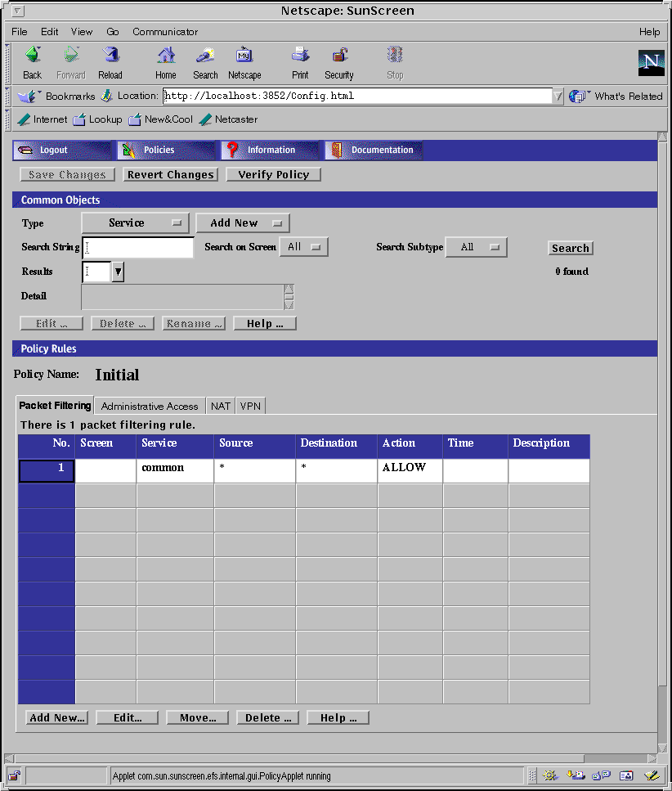Open the Policies icon button
The image size is (672, 791).
coord(166,151)
